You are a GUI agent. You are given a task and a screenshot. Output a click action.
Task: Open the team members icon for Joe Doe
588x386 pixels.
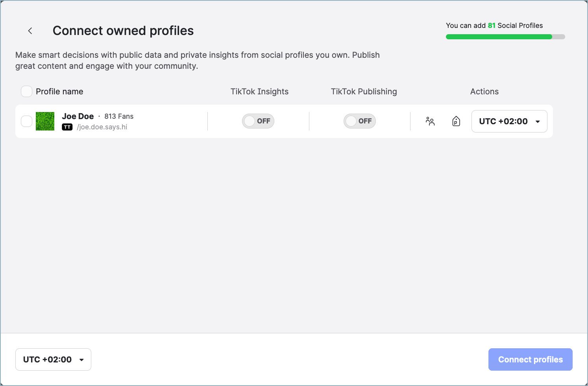click(430, 121)
